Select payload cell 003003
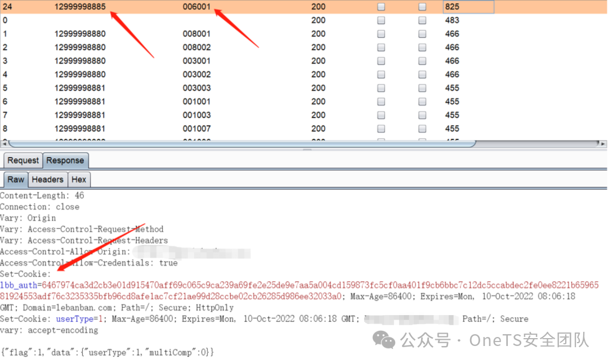608x364 pixels. tap(196, 88)
